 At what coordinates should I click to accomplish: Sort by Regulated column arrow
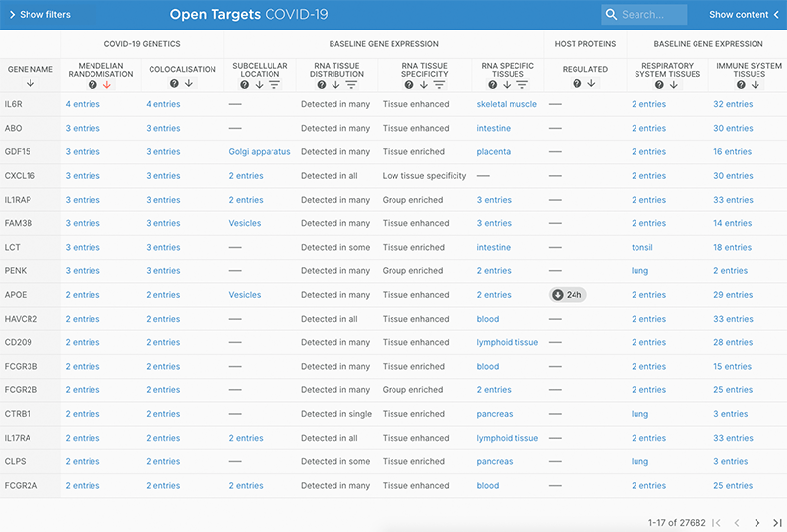[592, 83]
